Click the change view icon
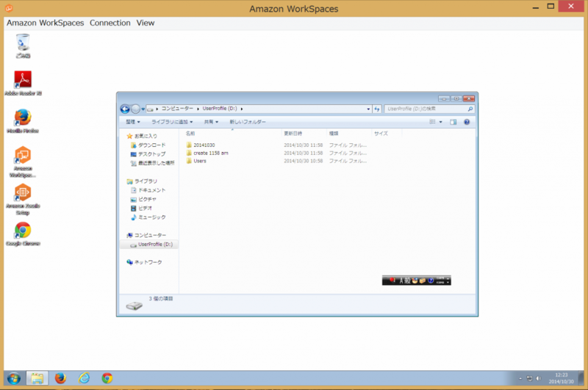The height and width of the screenshot is (390, 588). 432,122
